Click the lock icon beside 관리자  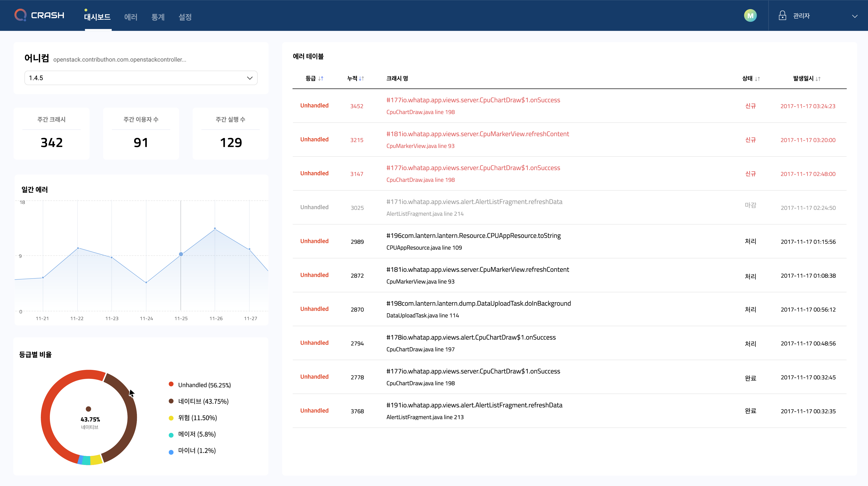tap(783, 15)
